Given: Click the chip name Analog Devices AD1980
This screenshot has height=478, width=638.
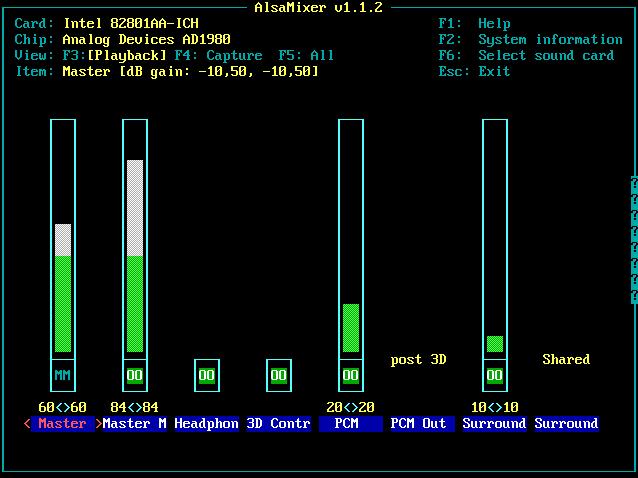Looking at the screenshot, I should 146,39.
